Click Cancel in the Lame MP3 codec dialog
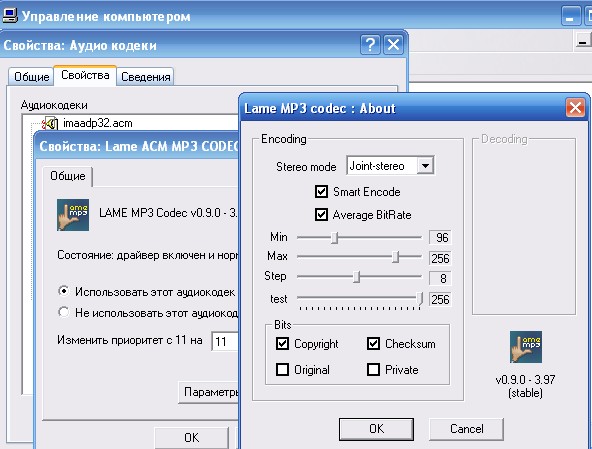Viewport: 592px width, 449px height. point(466,429)
